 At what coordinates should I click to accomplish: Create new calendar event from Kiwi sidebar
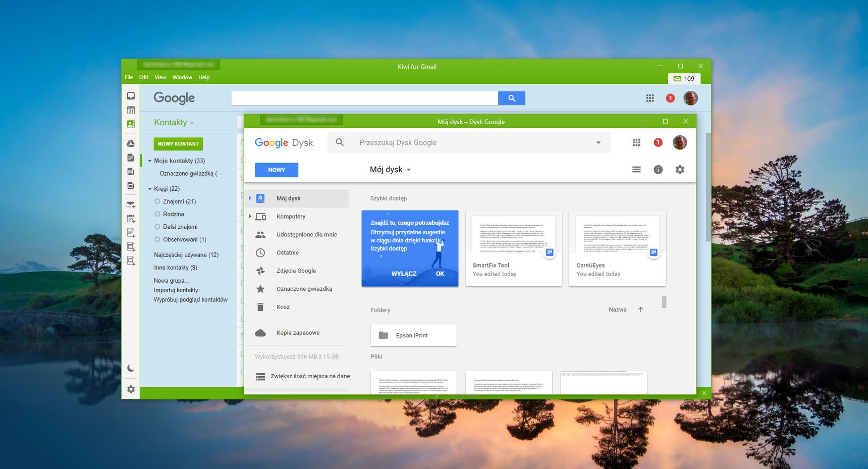131,219
